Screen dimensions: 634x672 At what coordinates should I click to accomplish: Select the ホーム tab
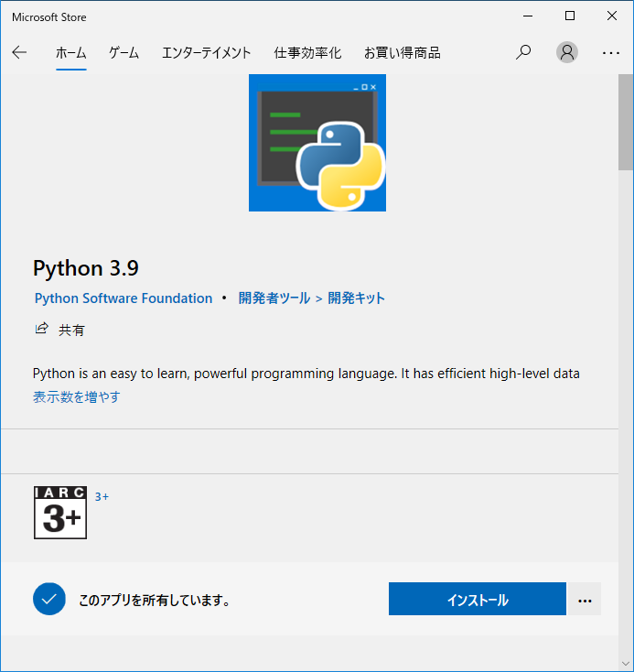[71, 53]
